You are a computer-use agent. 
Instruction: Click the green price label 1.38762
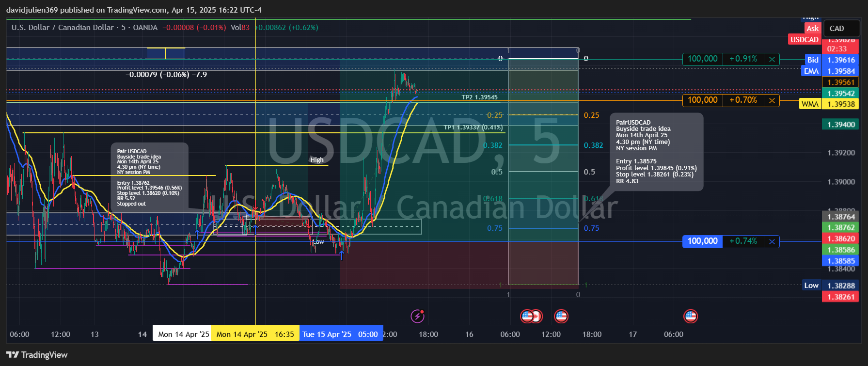tap(840, 227)
